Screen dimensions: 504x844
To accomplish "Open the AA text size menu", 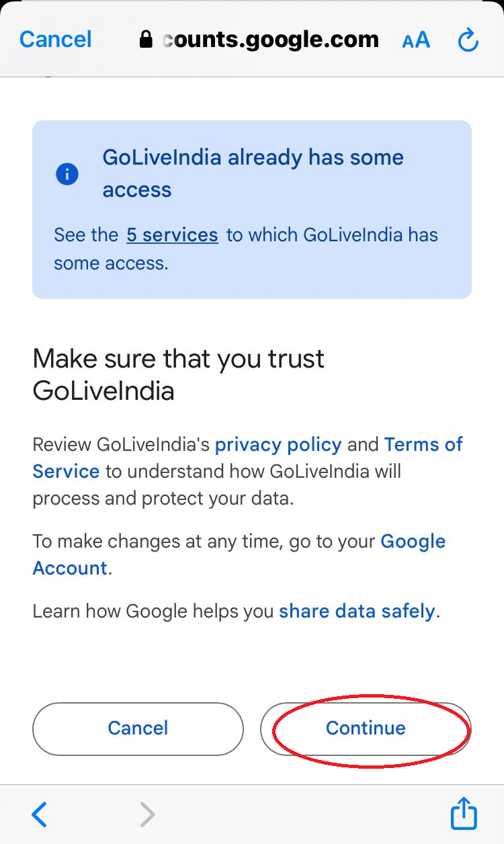I will click(416, 40).
